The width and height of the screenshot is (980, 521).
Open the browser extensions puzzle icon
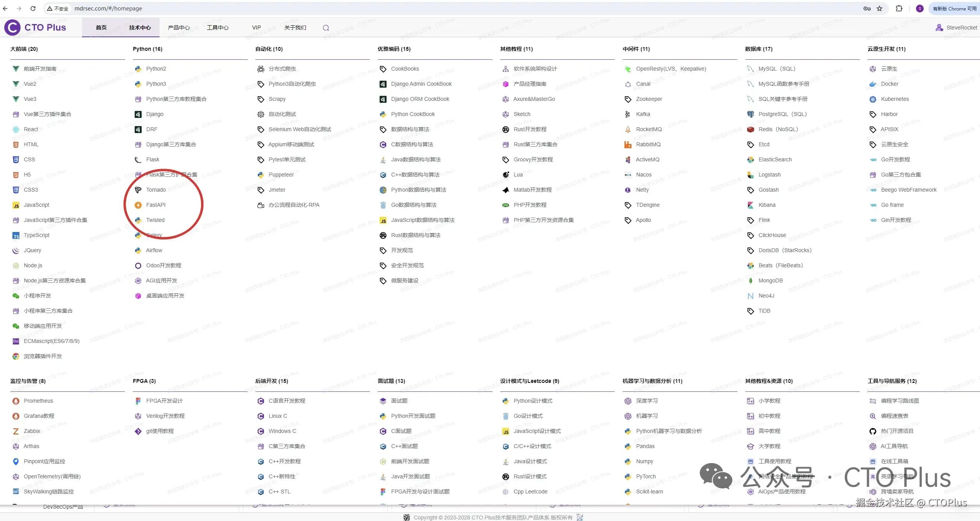tap(899, 9)
